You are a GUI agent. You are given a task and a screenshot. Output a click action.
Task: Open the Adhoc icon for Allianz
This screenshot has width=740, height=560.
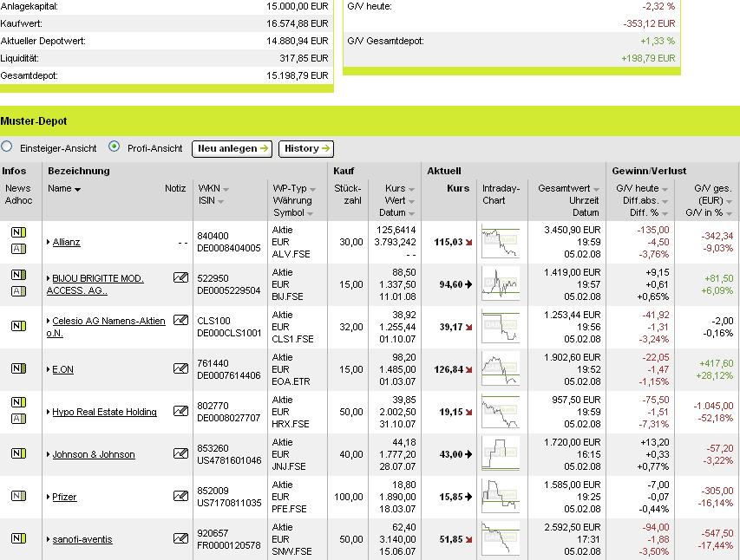pyautogui.click(x=18, y=249)
